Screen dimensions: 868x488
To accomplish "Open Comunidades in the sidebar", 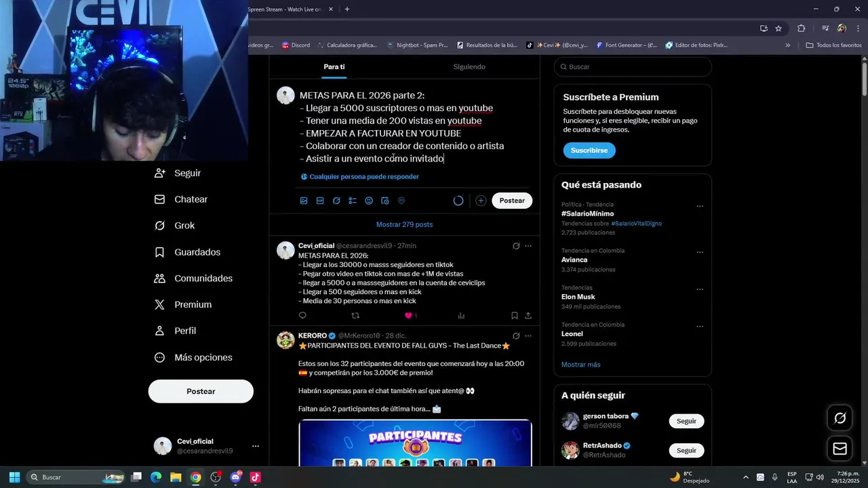I will click(193, 279).
